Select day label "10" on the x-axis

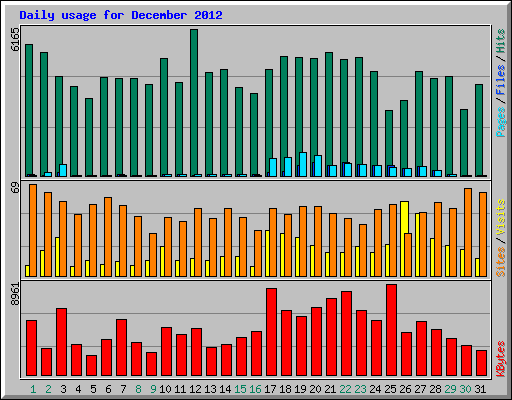(165, 389)
